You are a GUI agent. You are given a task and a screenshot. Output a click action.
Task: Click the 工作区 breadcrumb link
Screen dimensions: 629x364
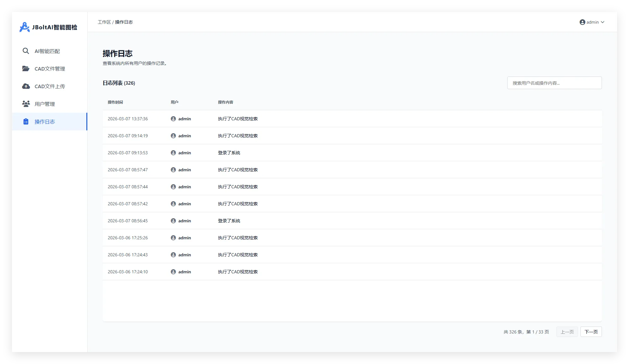coord(104,22)
